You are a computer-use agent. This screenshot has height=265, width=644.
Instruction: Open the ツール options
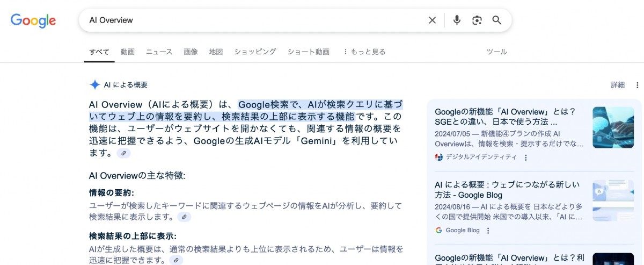[496, 52]
